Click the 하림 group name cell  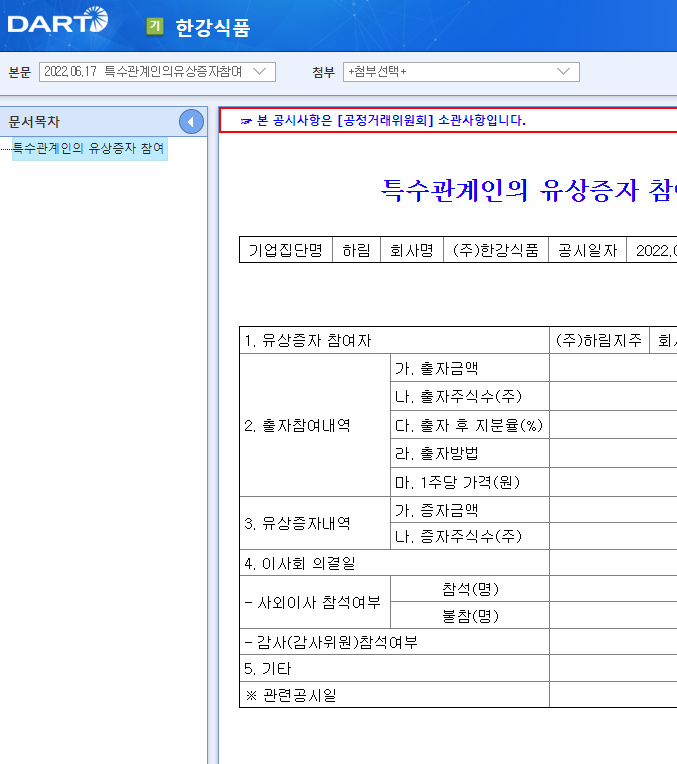[x=356, y=250]
